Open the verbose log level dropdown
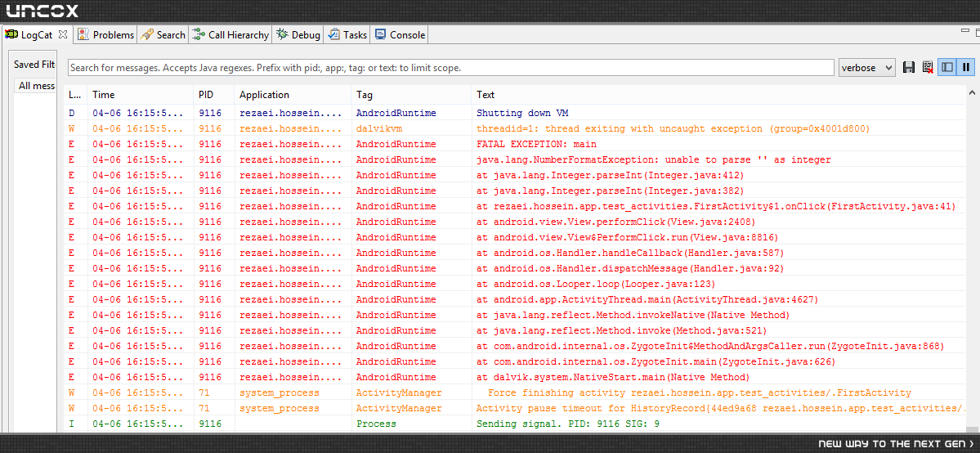 click(x=867, y=68)
